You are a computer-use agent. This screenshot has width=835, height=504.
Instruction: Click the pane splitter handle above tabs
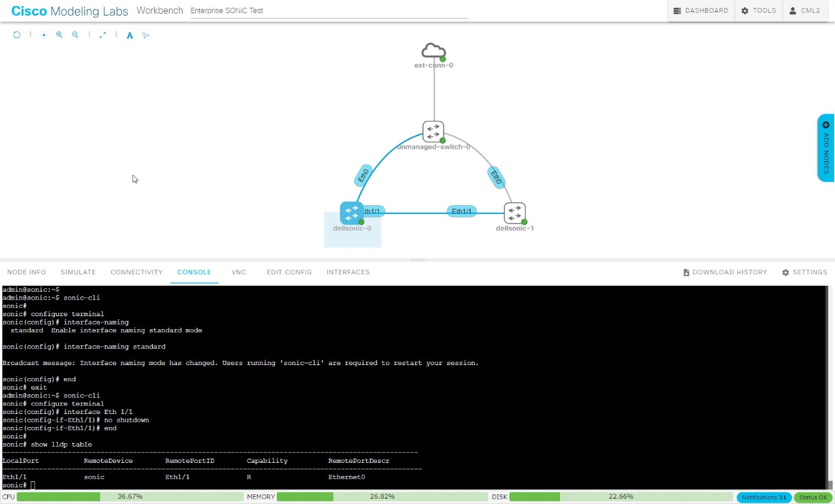click(417, 260)
